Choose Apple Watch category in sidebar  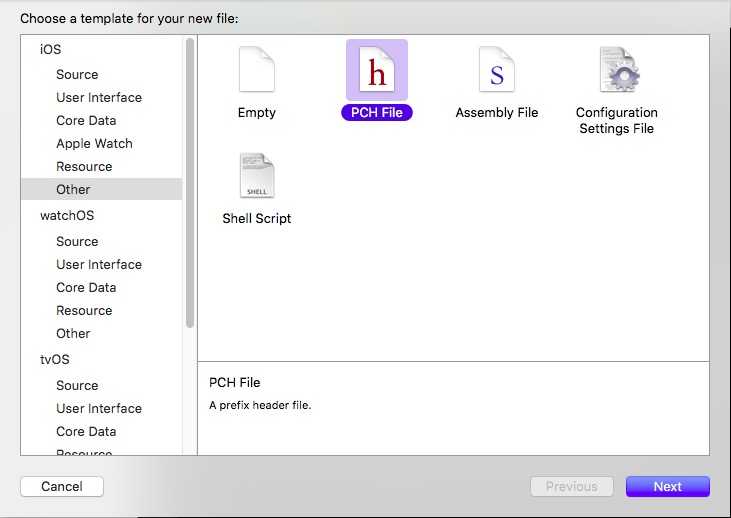94,143
